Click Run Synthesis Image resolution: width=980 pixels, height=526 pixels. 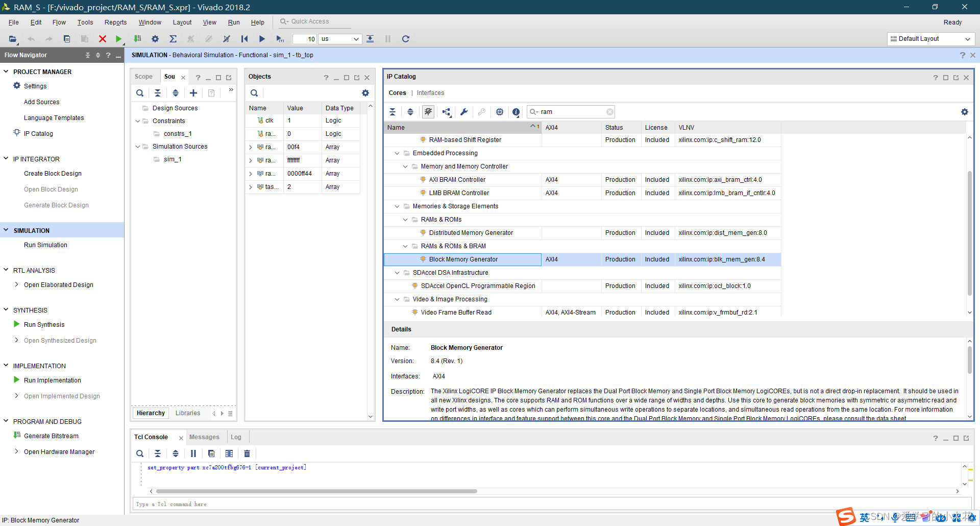[x=44, y=324]
